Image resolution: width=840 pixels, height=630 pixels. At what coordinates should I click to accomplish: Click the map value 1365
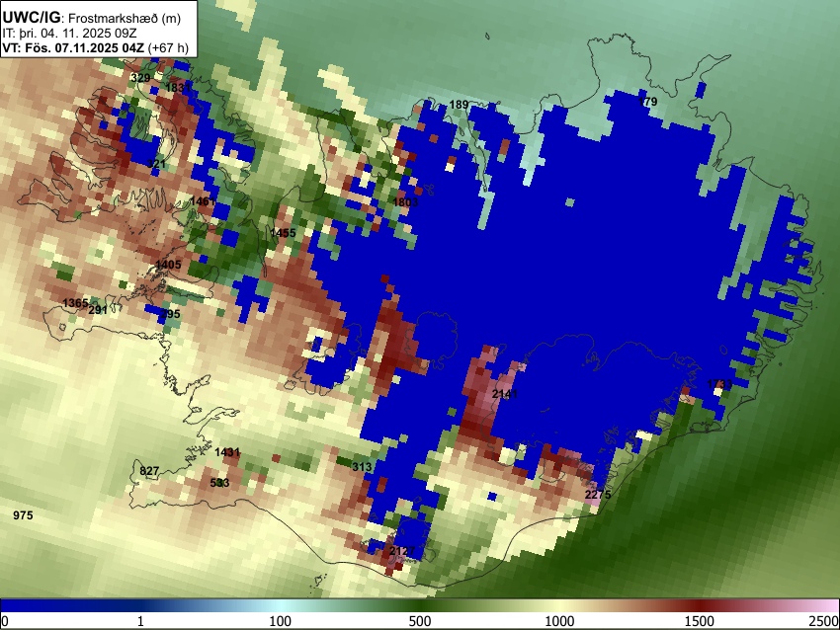(x=75, y=303)
